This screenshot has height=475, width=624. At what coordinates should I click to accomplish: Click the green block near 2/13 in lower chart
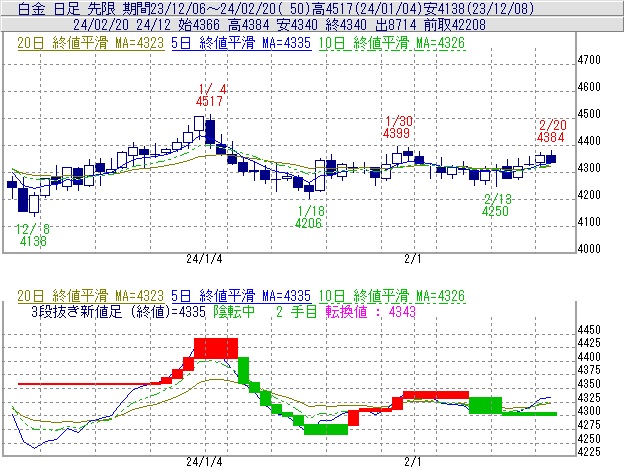click(x=486, y=405)
